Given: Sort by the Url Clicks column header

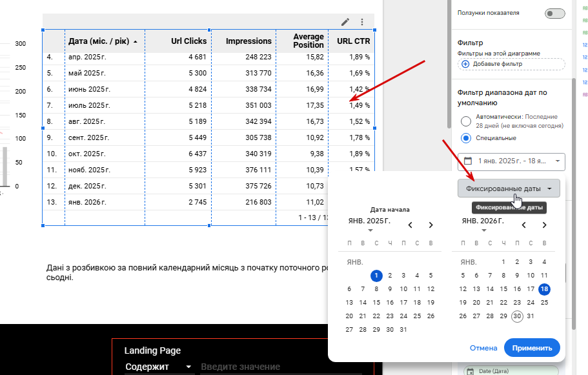Looking at the screenshot, I should pyautogui.click(x=188, y=41).
